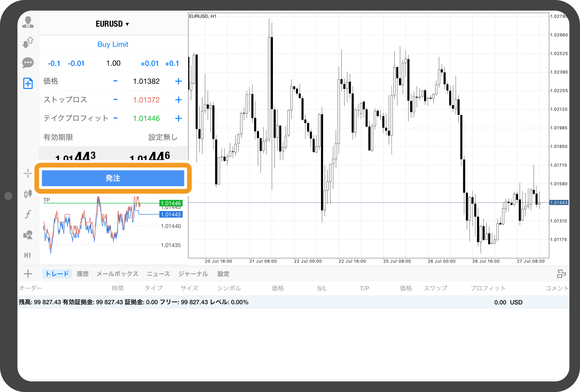Switch to the トレード tab
Viewport: 580px width, 392px height.
[57, 274]
